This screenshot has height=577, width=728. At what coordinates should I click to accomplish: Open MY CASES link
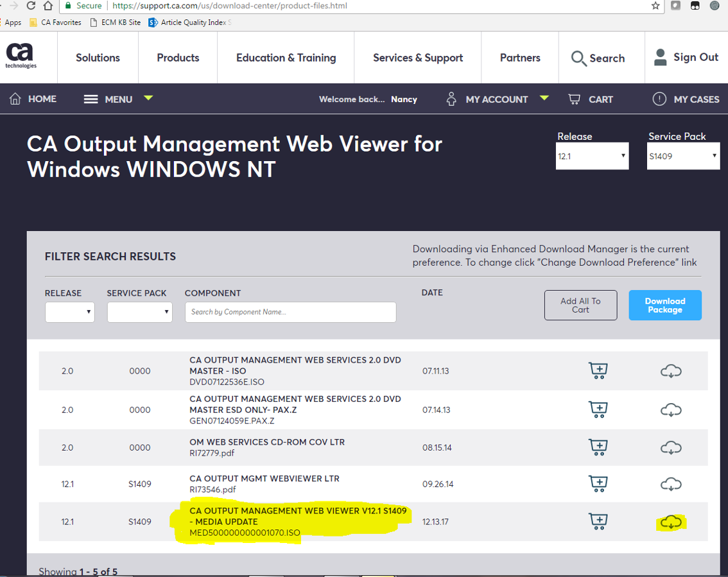[697, 99]
